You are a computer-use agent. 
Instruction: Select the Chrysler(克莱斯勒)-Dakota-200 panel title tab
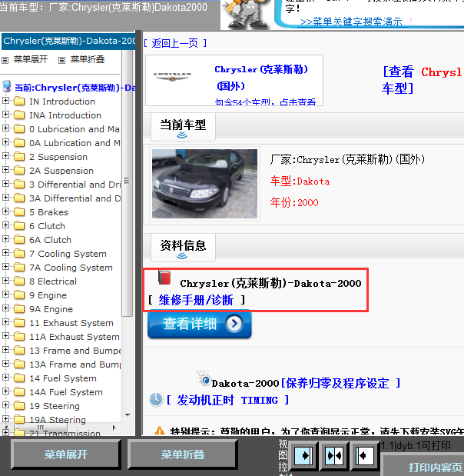pyautogui.click(x=68, y=41)
